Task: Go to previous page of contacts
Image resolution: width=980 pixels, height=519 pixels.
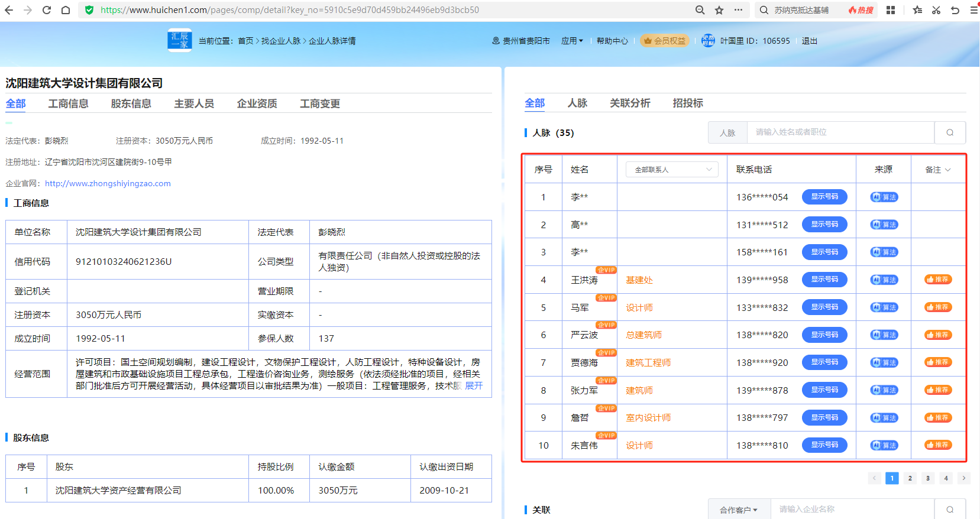Action: pyautogui.click(x=874, y=478)
